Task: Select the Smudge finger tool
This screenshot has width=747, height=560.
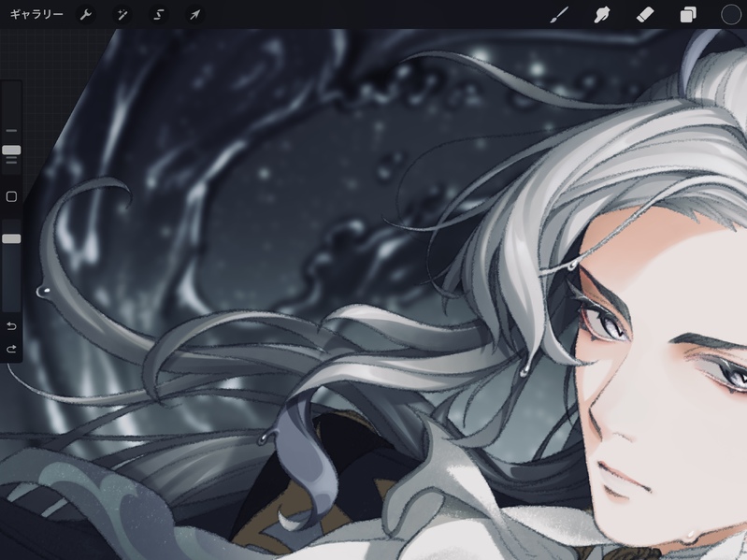Action: (602, 15)
